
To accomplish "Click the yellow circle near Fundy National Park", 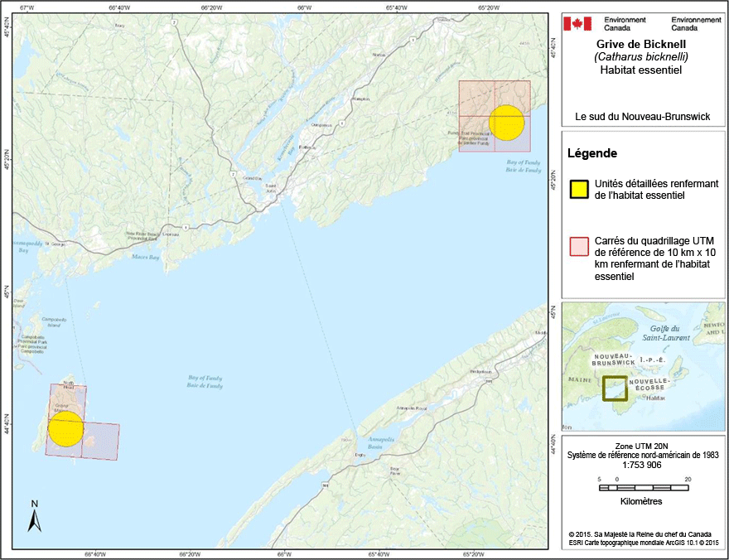I will pyautogui.click(x=506, y=123).
